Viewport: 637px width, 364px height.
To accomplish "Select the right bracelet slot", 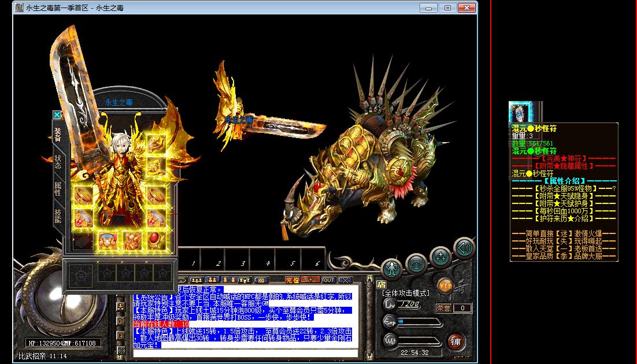I will coord(157,196).
